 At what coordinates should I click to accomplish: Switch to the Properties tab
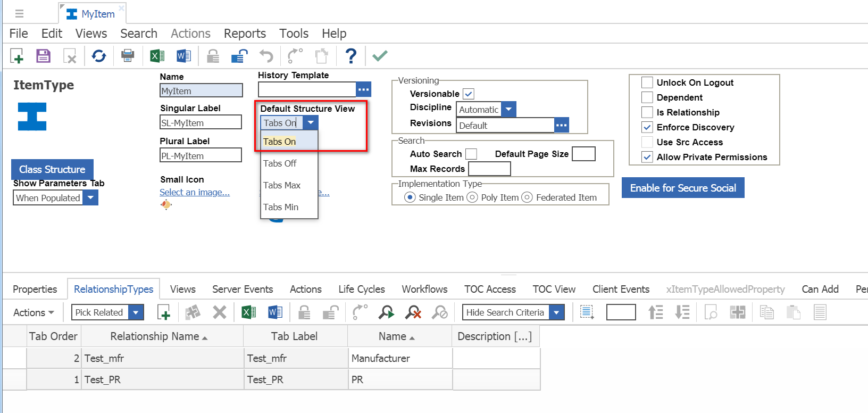[35, 289]
